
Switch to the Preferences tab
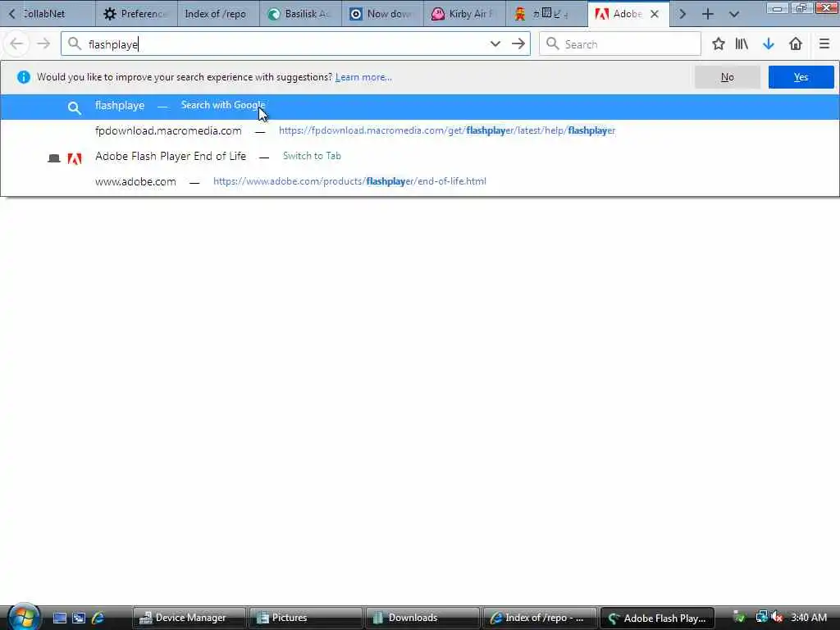(x=137, y=14)
